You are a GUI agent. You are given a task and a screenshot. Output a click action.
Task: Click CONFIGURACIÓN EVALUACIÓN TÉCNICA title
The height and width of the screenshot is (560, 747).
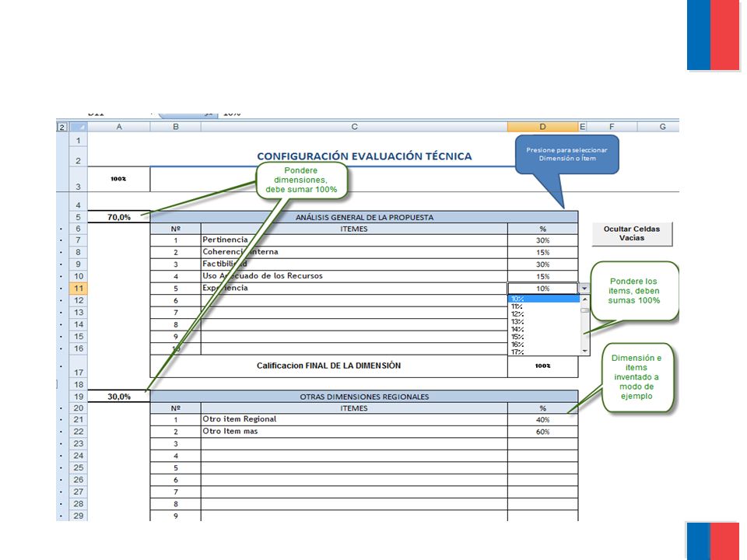[364, 156]
